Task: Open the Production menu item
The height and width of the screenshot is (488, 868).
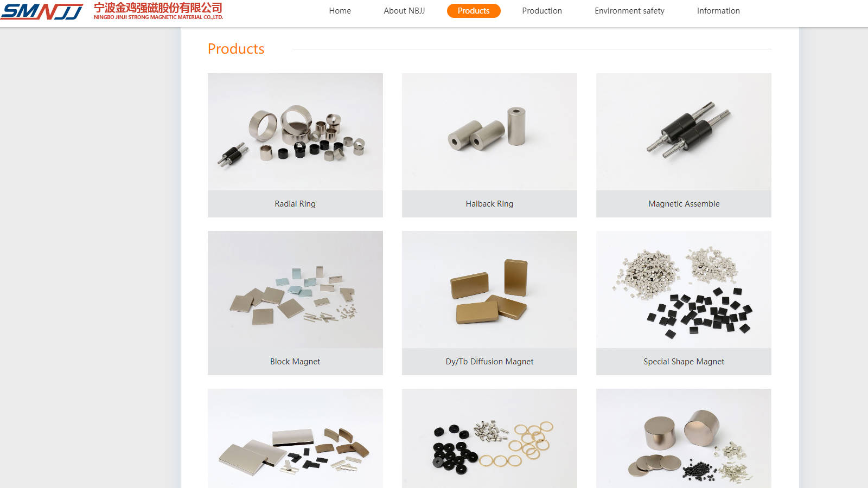Action: pos(542,11)
